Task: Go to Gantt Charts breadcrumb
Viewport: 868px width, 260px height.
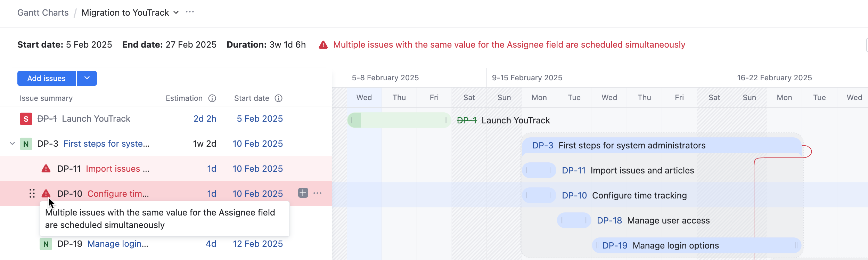Action: tap(43, 13)
